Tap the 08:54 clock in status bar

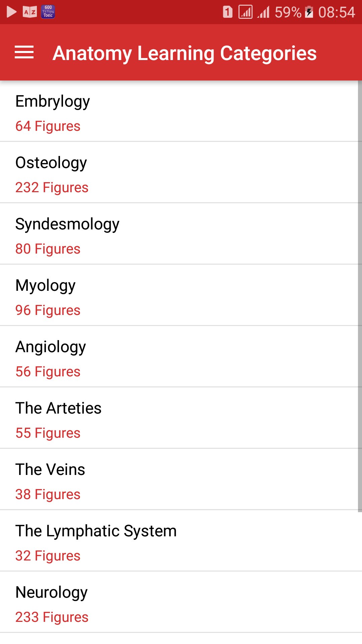pos(336,12)
